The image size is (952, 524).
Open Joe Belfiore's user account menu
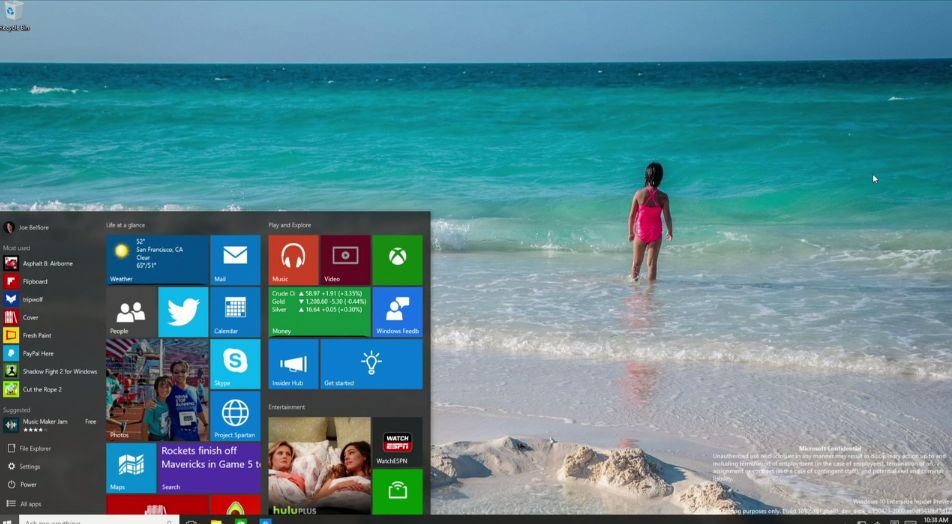click(x=27, y=227)
